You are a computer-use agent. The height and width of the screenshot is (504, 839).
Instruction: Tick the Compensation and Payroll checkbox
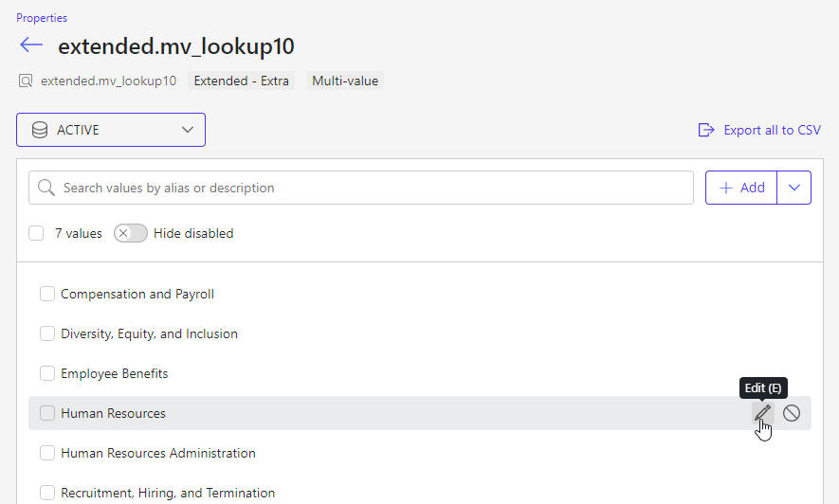[47, 294]
